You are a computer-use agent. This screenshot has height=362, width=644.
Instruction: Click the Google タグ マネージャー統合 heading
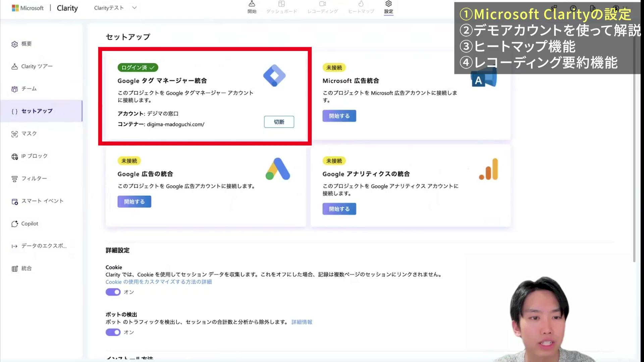(162, 81)
